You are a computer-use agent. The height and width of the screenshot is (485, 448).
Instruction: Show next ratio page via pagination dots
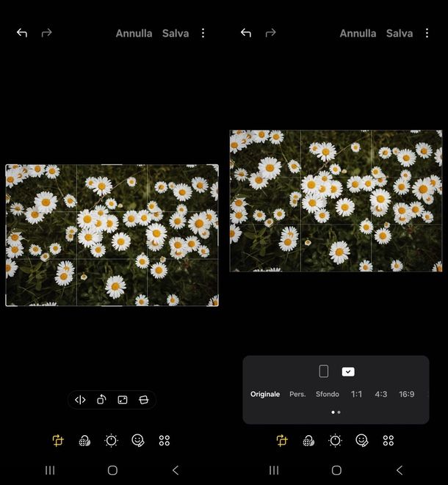coord(339,412)
